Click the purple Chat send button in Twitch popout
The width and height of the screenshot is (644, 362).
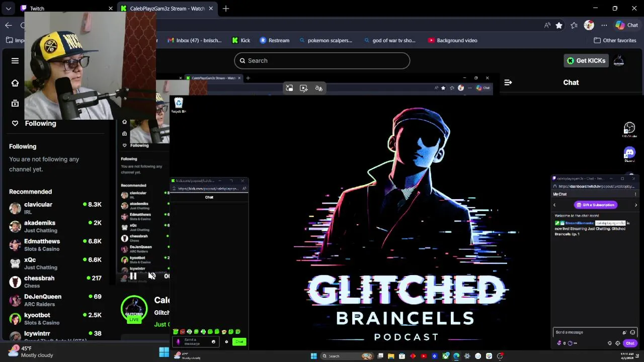point(630,343)
